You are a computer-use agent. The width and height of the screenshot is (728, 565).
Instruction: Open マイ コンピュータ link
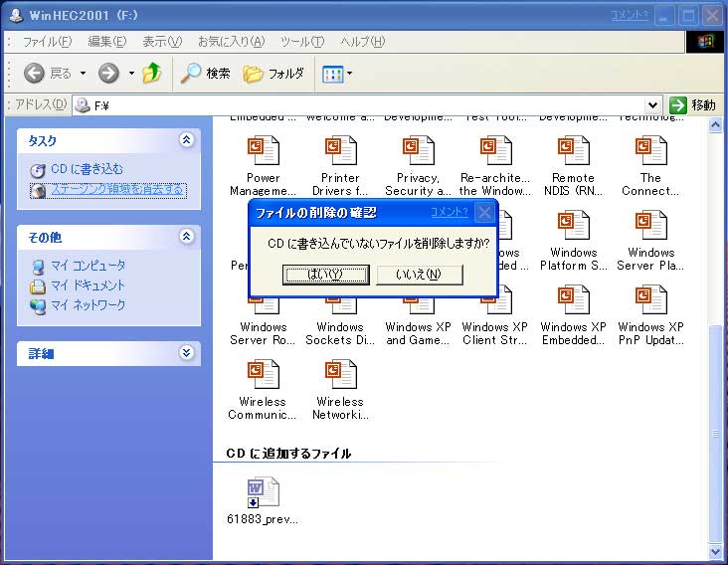tap(88, 266)
